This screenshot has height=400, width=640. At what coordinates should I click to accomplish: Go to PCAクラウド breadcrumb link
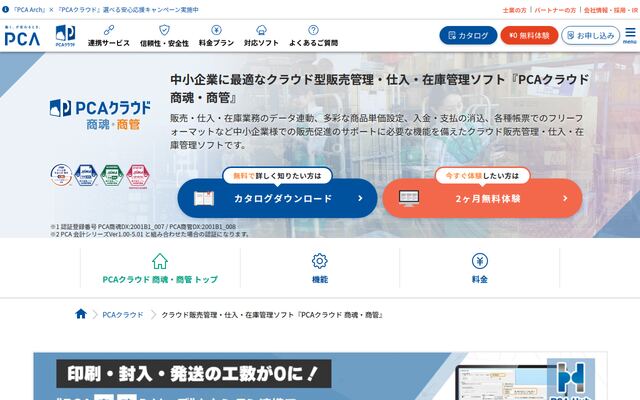point(123,315)
